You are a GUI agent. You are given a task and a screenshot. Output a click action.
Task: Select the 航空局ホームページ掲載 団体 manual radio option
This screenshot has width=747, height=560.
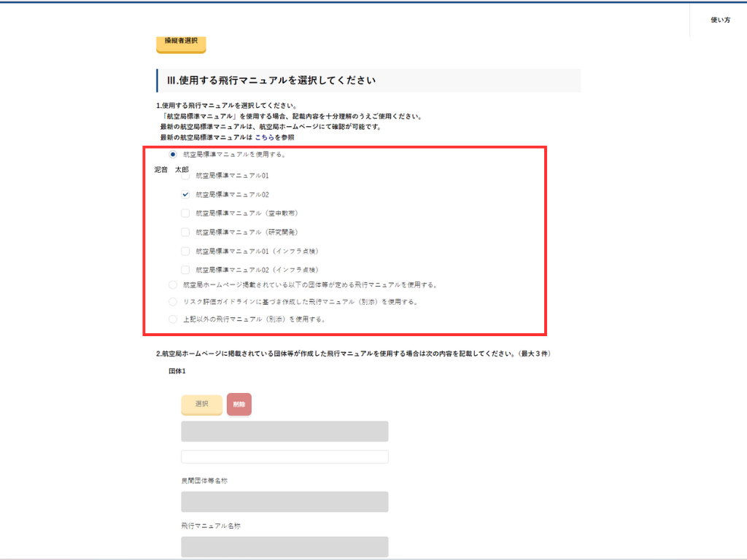173,285
